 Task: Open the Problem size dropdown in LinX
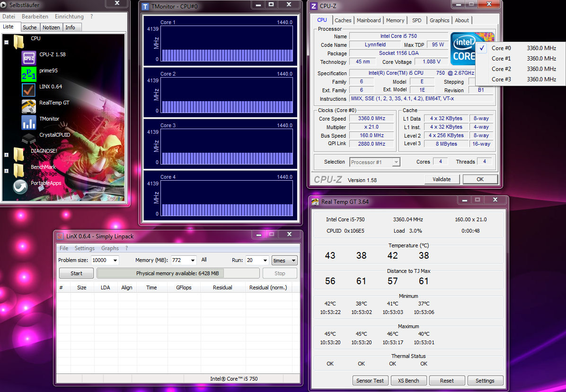click(115, 261)
